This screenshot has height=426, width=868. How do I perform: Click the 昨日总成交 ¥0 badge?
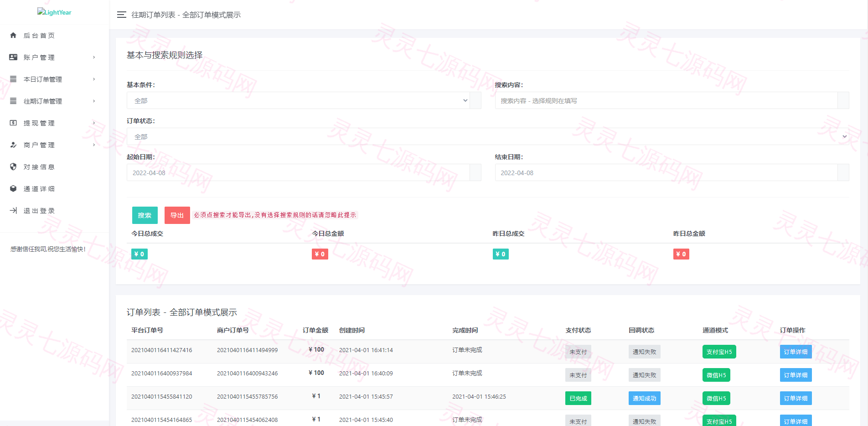click(x=501, y=254)
